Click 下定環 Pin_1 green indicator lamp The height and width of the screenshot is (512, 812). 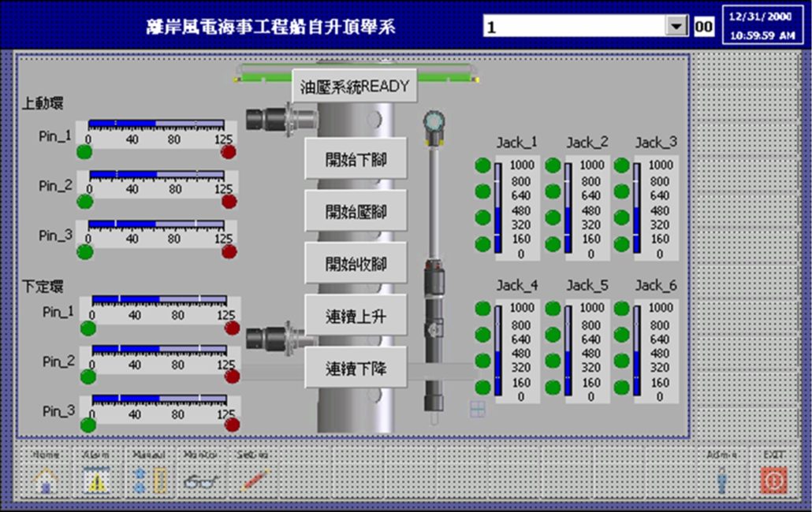click(88, 328)
